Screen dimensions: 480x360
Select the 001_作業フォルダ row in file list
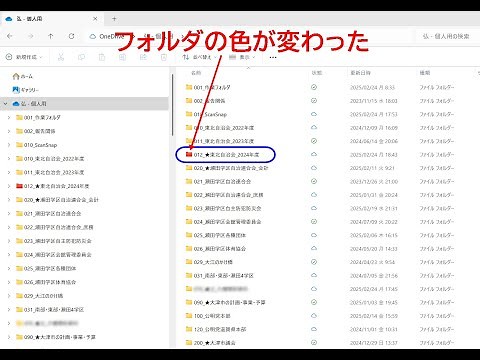tap(212, 87)
